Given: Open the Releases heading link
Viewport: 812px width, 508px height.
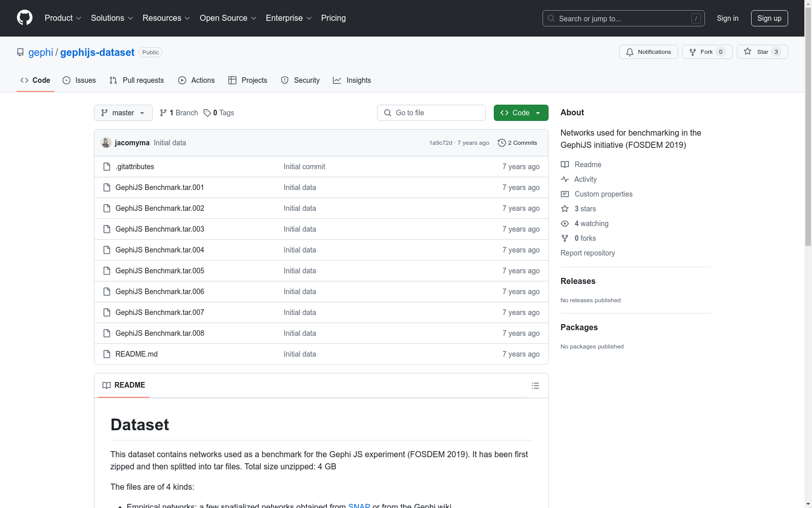Looking at the screenshot, I should [x=578, y=281].
